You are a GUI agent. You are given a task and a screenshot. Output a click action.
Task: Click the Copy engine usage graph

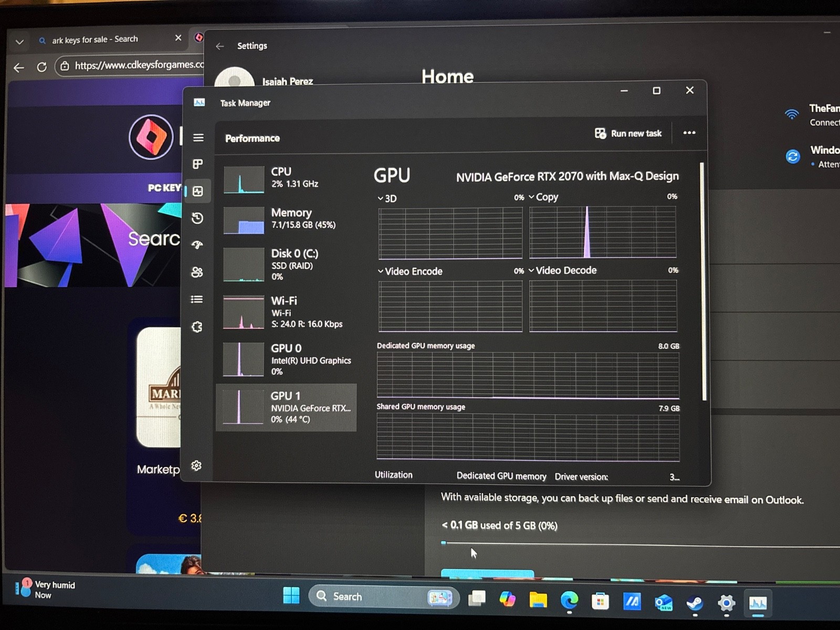coord(603,232)
